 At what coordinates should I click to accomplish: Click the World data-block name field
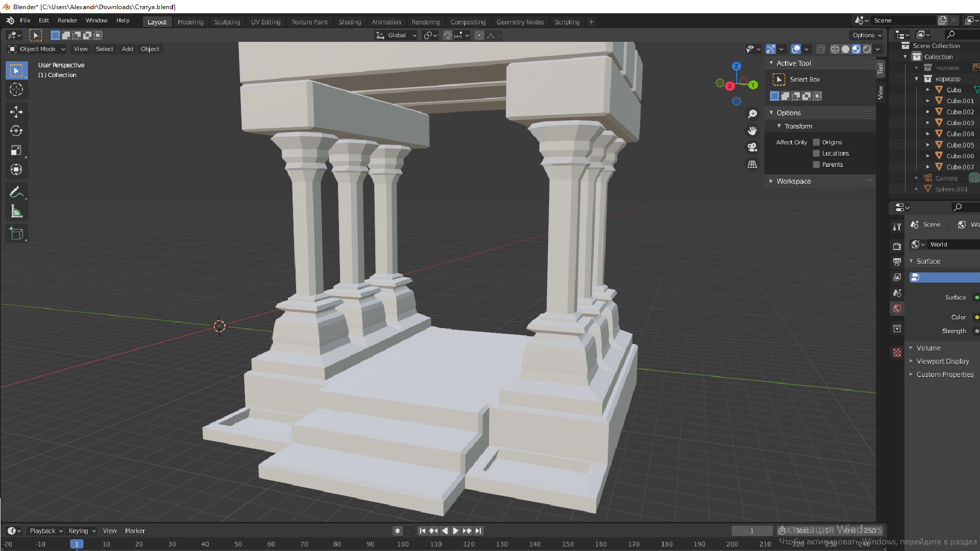pos(953,244)
